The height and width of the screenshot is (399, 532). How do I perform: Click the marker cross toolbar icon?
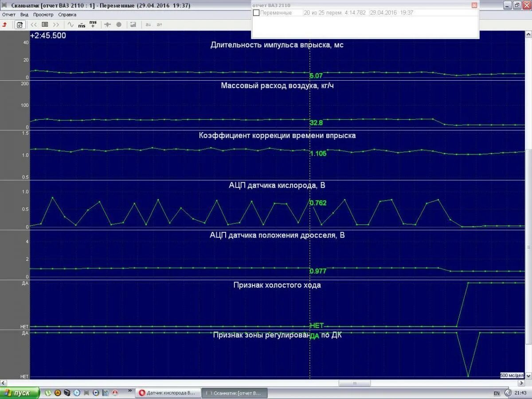(x=107, y=24)
